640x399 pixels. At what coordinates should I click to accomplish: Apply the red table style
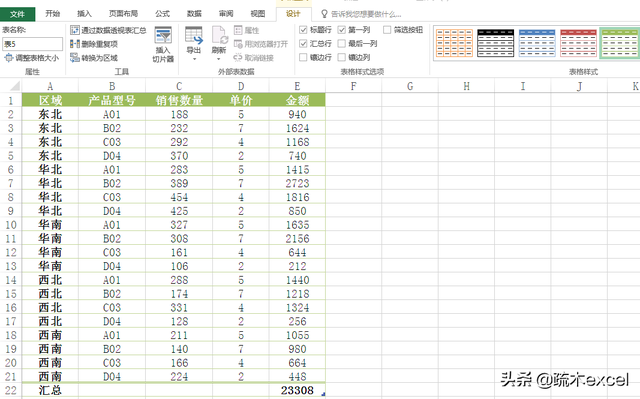click(578, 43)
